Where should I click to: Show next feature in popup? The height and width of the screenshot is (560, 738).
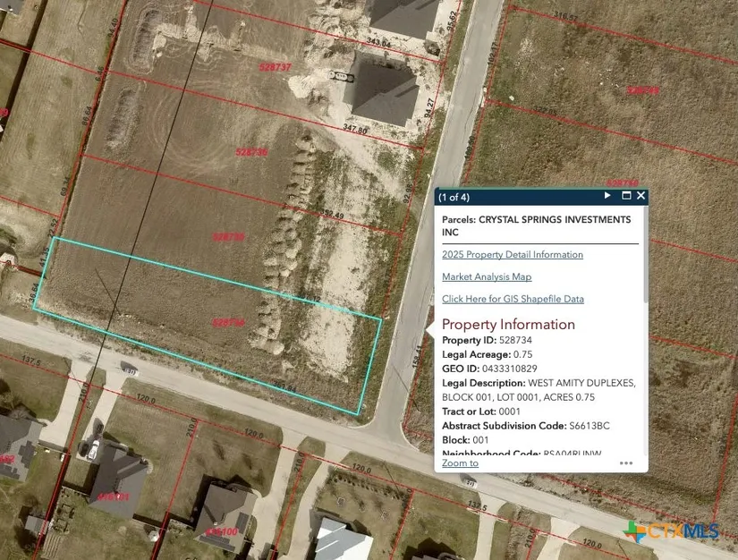coord(607,196)
